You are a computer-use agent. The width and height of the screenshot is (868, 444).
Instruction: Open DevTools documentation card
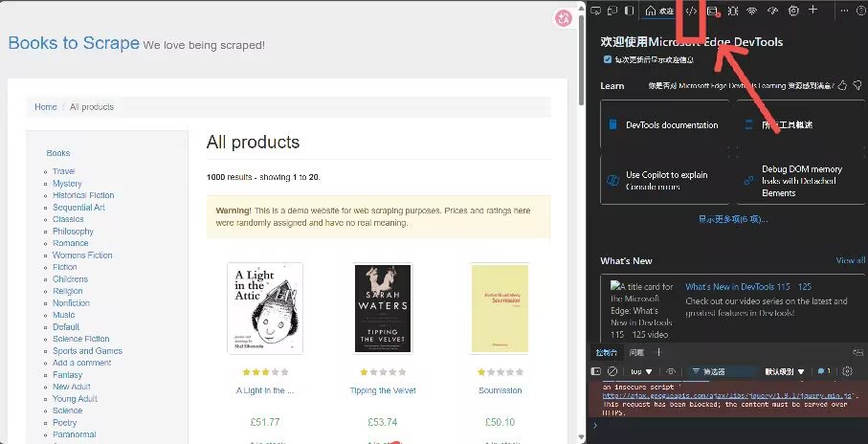coord(665,124)
